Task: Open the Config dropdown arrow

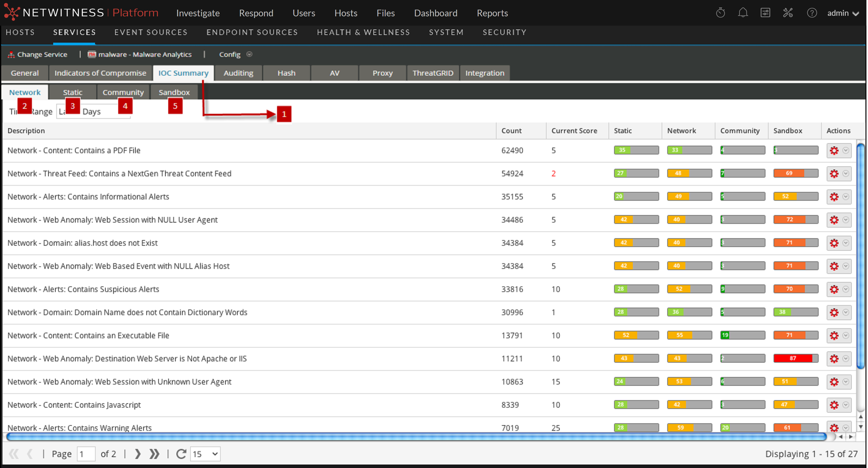Action: [x=249, y=54]
